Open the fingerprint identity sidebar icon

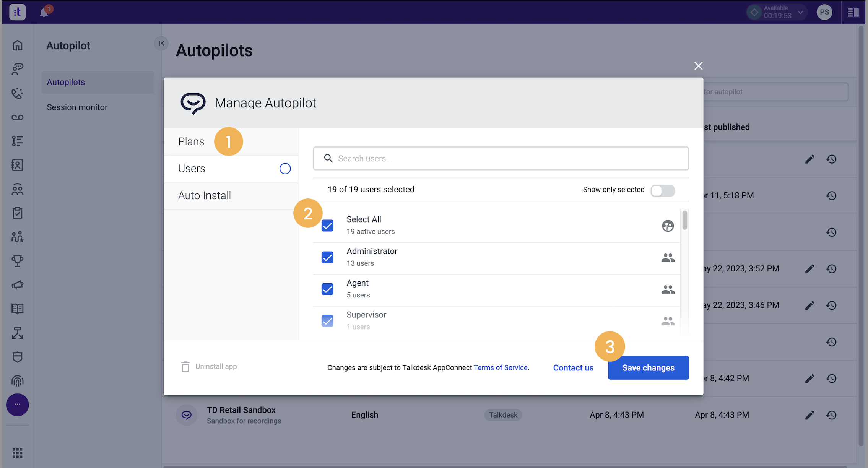(x=17, y=381)
